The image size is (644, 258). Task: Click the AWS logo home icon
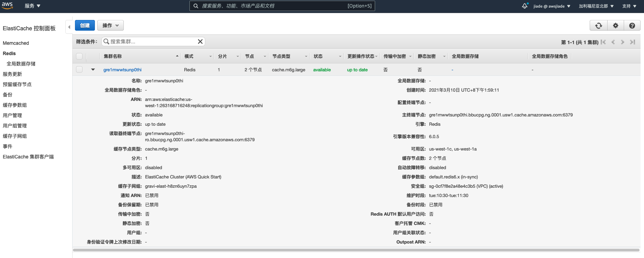coord(7,6)
